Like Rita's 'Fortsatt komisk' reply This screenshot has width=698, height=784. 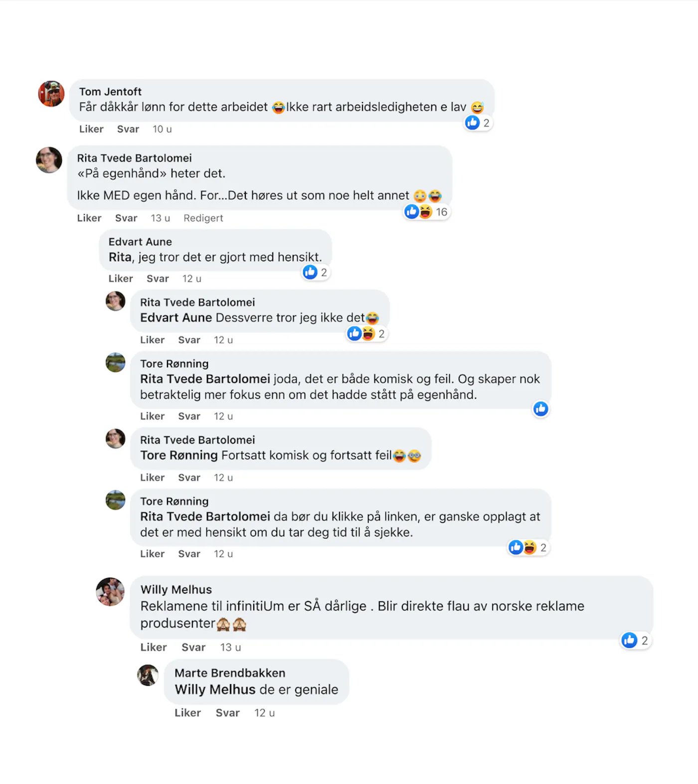[152, 477]
